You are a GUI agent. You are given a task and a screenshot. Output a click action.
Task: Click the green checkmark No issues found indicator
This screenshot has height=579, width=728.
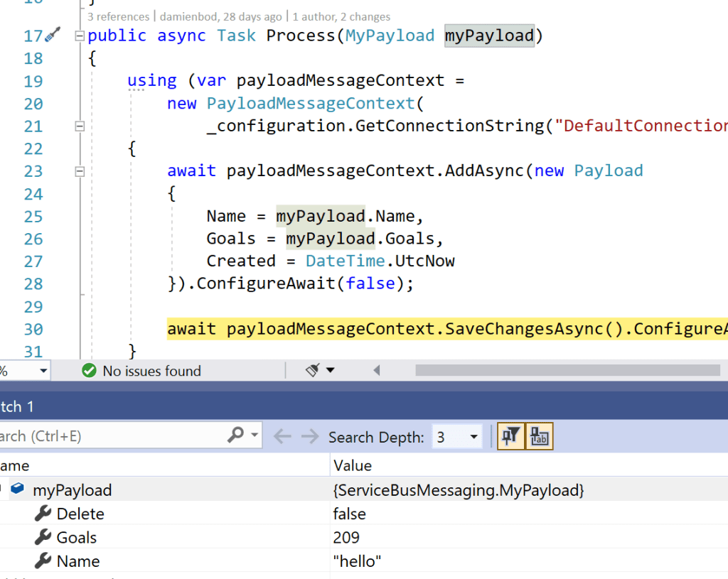pyautogui.click(x=89, y=371)
